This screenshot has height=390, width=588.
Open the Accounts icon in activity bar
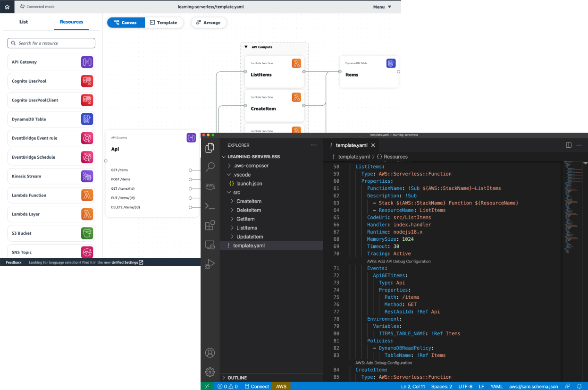tap(210, 353)
